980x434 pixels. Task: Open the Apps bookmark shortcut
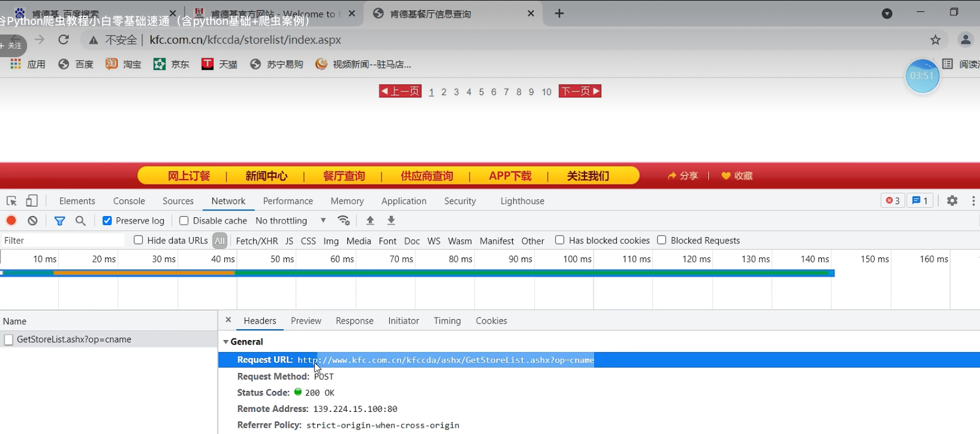click(x=28, y=65)
